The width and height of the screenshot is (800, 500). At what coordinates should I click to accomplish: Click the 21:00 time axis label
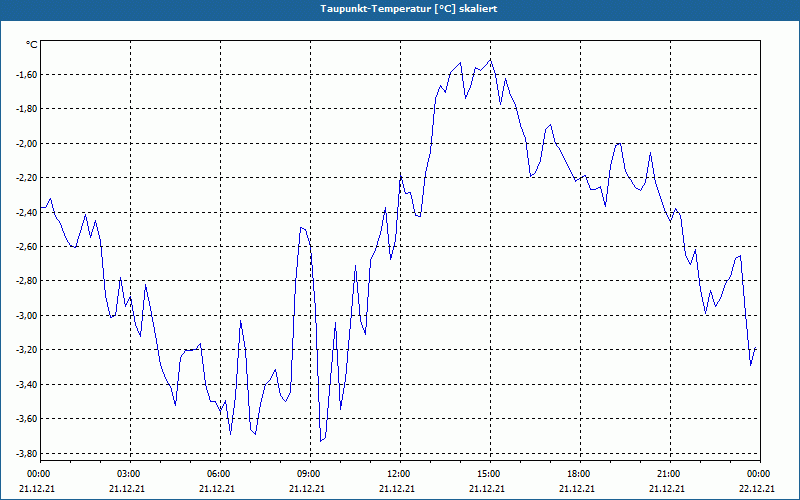pos(670,474)
